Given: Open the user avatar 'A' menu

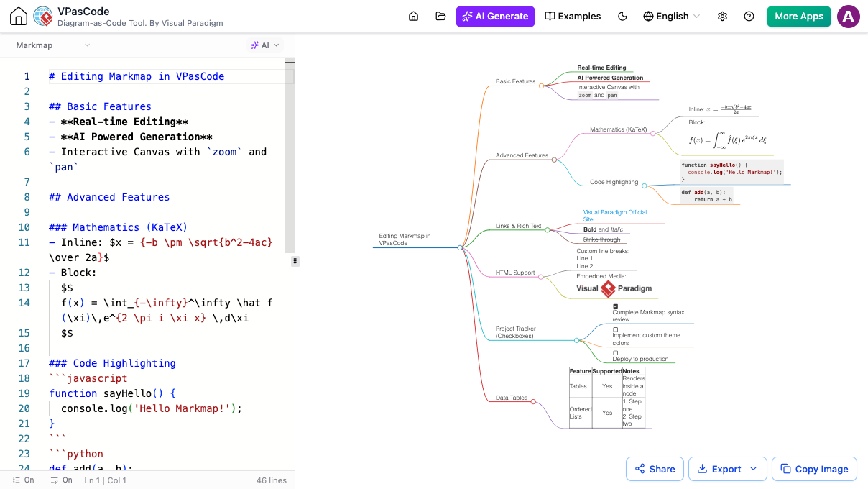Looking at the screenshot, I should tap(849, 17).
